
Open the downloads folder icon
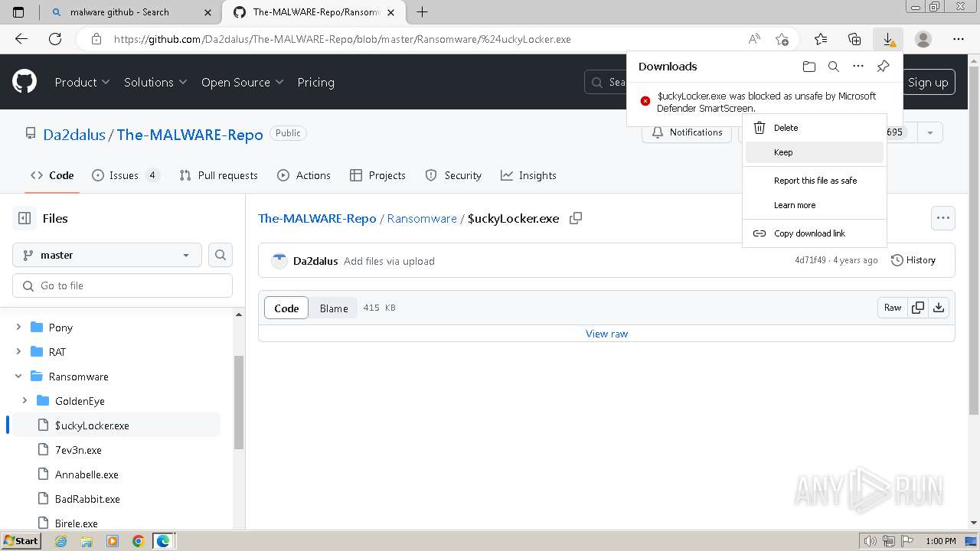click(809, 67)
